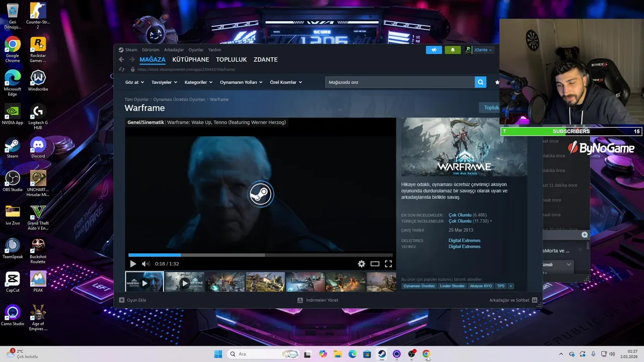This screenshot has height=362, width=644.
Task: Open the Arkadaşlar menu
Action: (x=174, y=50)
